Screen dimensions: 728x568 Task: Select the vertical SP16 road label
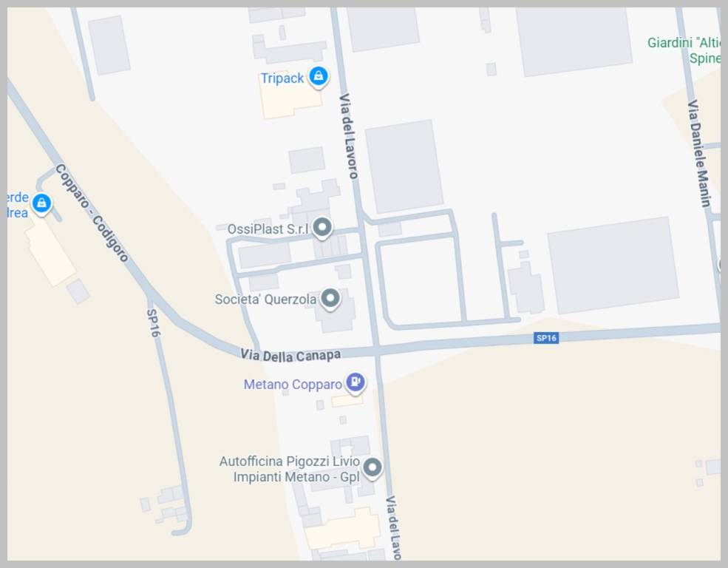point(153,322)
